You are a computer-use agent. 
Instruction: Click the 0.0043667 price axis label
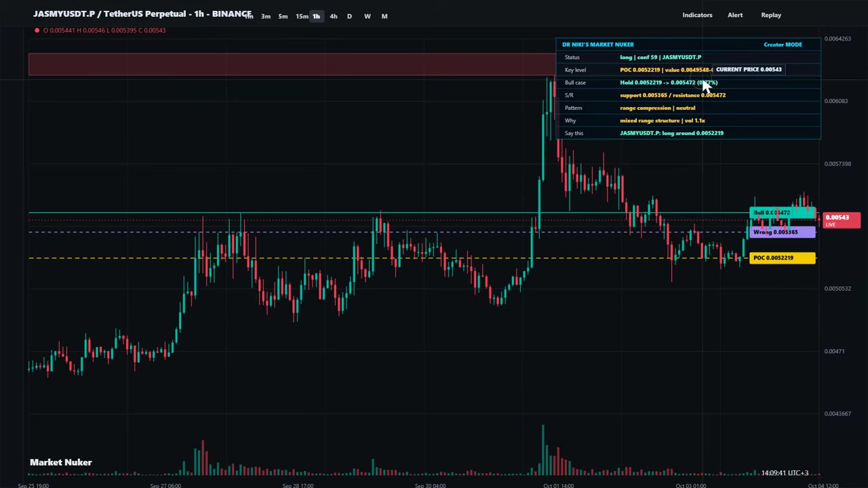coord(837,413)
